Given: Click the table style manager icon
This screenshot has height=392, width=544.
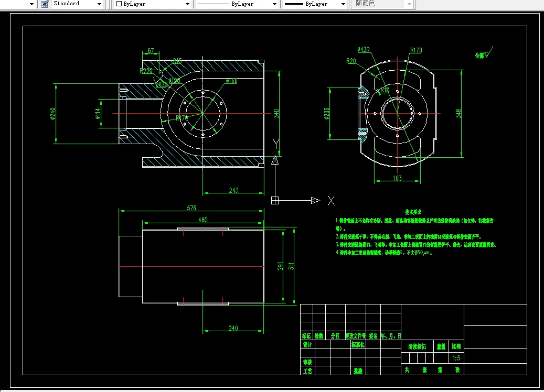Looking at the screenshot, I should click(45, 4).
